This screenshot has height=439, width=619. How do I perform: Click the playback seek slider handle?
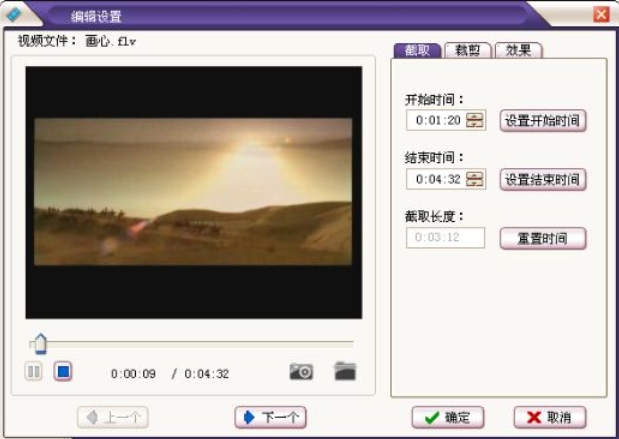coord(40,344)
